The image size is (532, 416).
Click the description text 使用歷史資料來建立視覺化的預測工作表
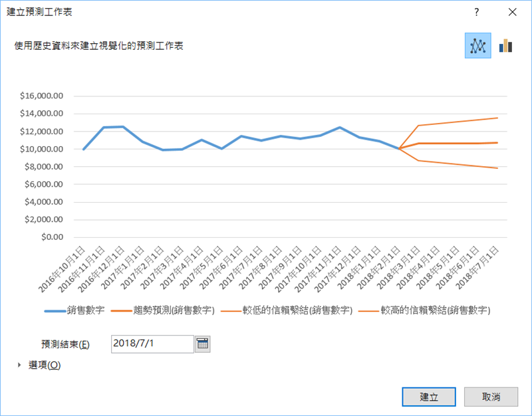[98, 46]
